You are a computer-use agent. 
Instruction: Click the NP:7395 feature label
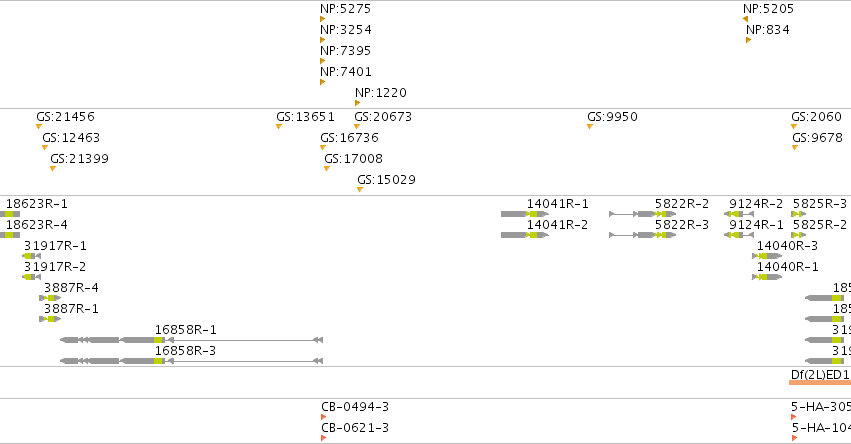click(345, 51)
